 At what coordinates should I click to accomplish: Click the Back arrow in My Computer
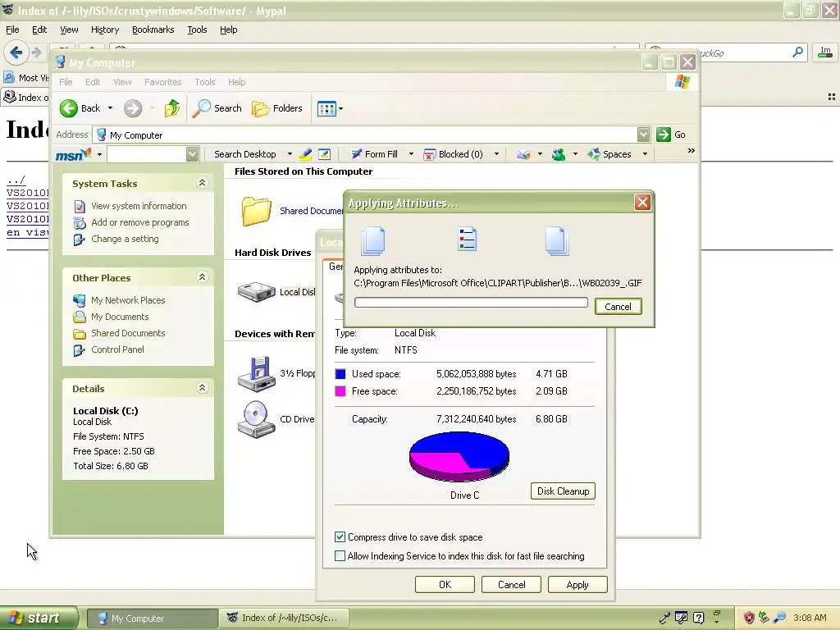coord(69,108)
